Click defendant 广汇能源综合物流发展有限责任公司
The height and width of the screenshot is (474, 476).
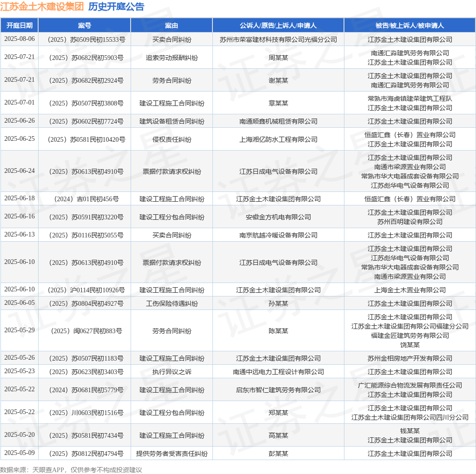point(410,385)
